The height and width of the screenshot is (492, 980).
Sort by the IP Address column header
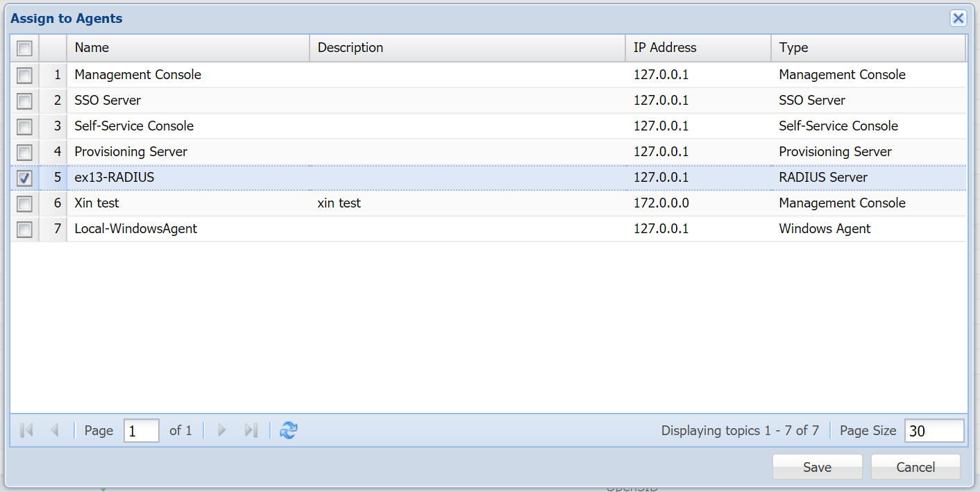click(x=698, y=48)
